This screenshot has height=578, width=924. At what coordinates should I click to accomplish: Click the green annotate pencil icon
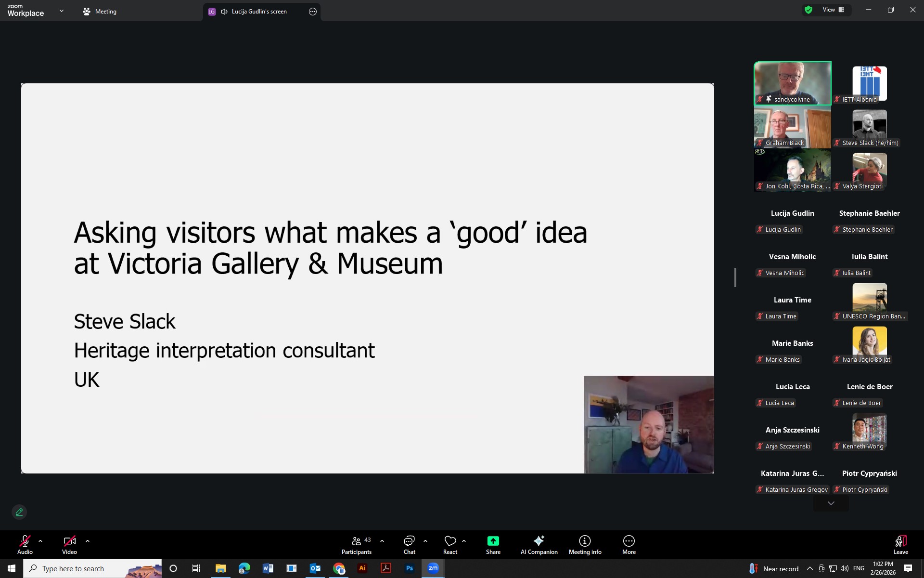[19, 512]
